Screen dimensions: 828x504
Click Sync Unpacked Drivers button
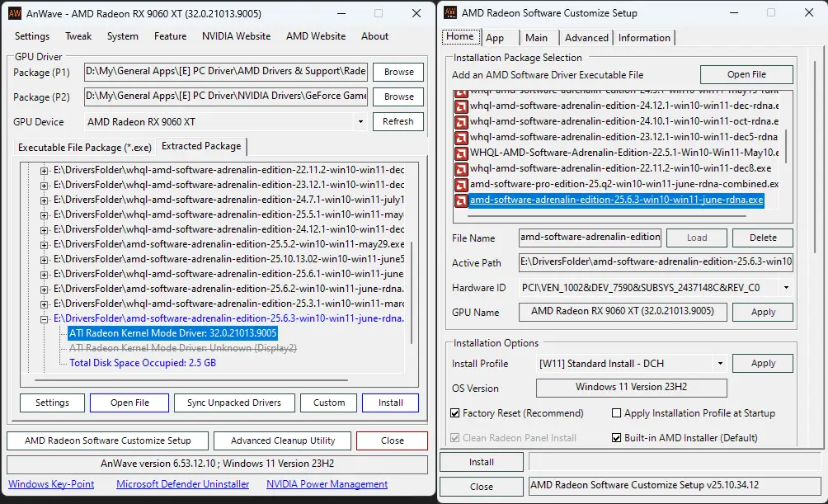tap(234, 403)
